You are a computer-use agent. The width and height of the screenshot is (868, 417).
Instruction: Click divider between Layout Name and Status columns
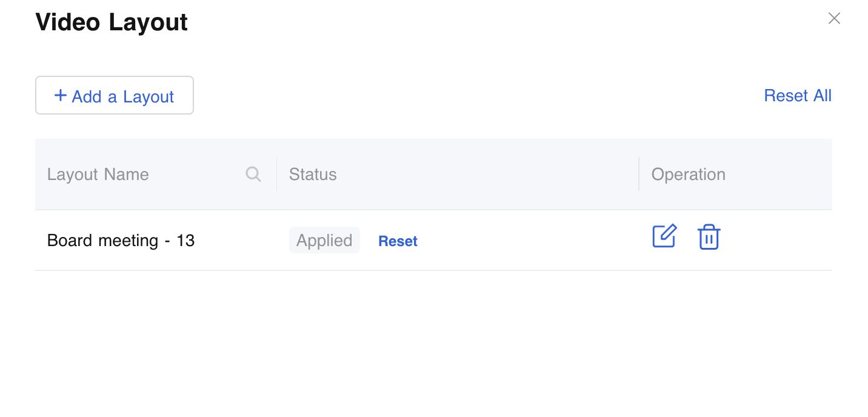click(276, 175)
